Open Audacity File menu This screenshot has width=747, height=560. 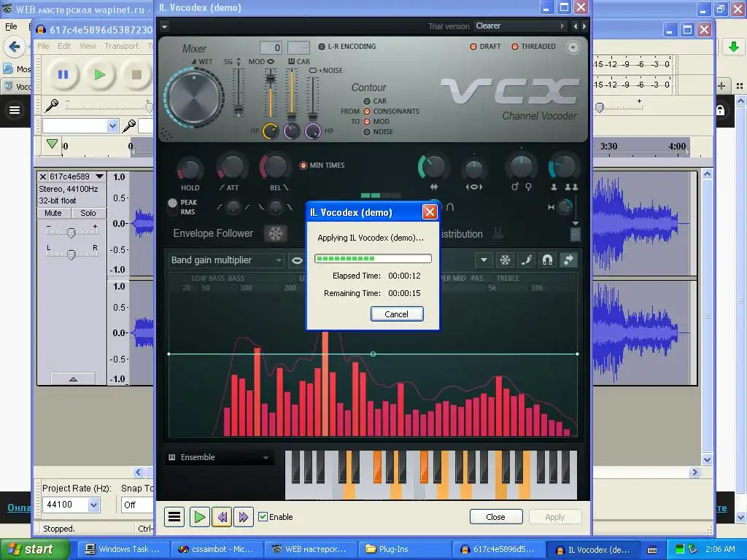point(43,46)
